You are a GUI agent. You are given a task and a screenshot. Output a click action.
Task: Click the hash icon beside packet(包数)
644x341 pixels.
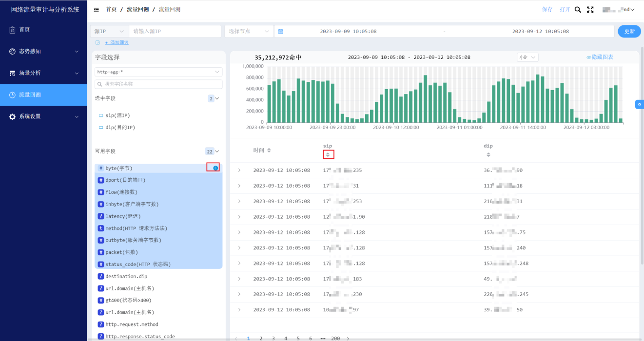click(x=101, y=252)
